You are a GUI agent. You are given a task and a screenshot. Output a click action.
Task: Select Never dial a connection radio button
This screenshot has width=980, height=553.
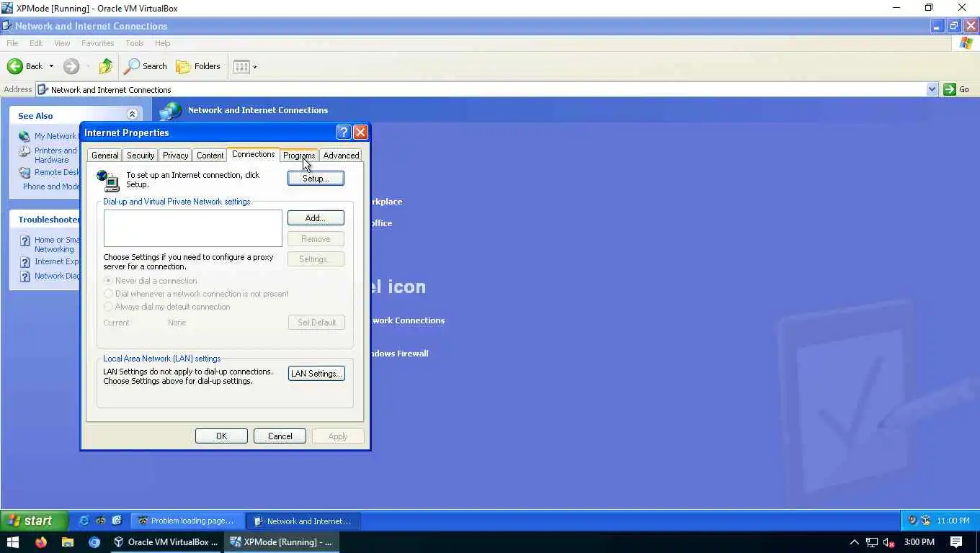(x=109, y=281)
